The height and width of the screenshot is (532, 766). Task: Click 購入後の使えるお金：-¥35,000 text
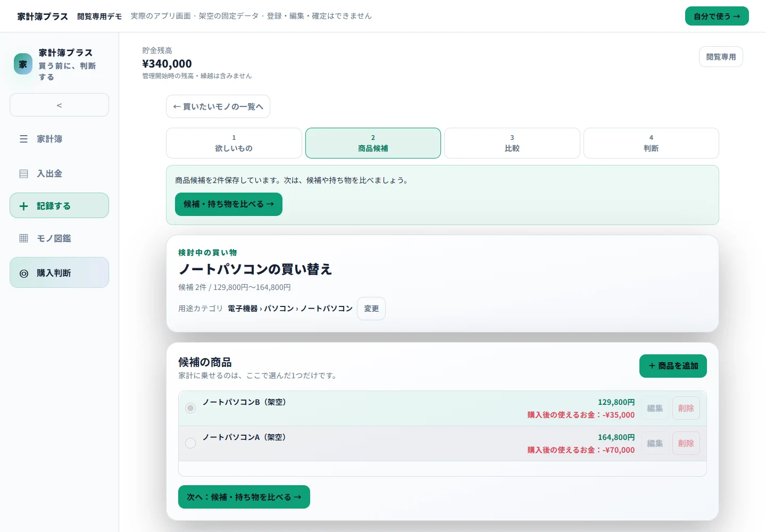pyautogui.click(x=581, y=415)
